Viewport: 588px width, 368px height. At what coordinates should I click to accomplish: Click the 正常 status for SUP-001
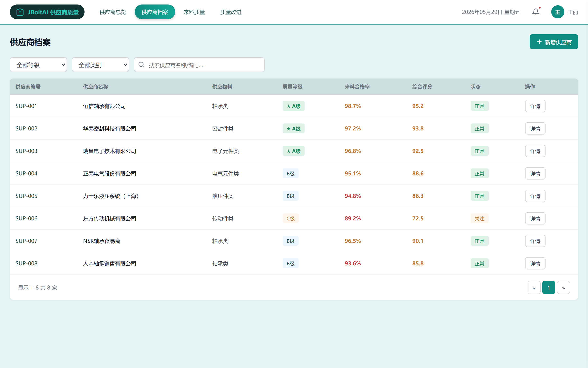[x=479, y=106]
